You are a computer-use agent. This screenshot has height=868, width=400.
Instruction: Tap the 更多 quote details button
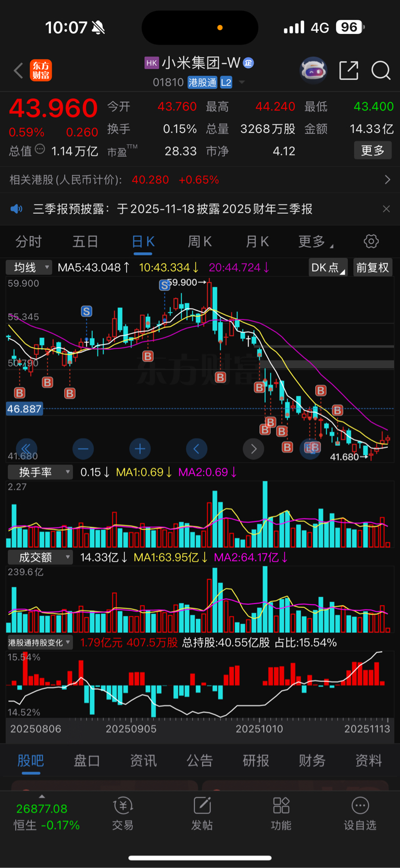pyautogui.click(x=373, y=151)
